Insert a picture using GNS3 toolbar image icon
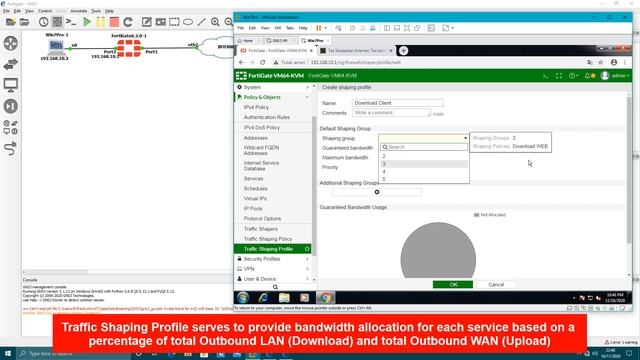This screenshot has height=360, width=640. click(x=160, y=22)
